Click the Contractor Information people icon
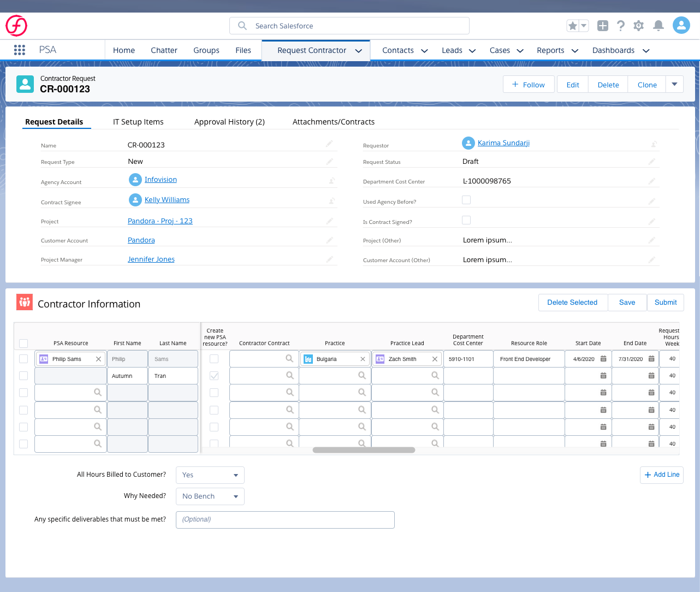 (x=25, y=302)
